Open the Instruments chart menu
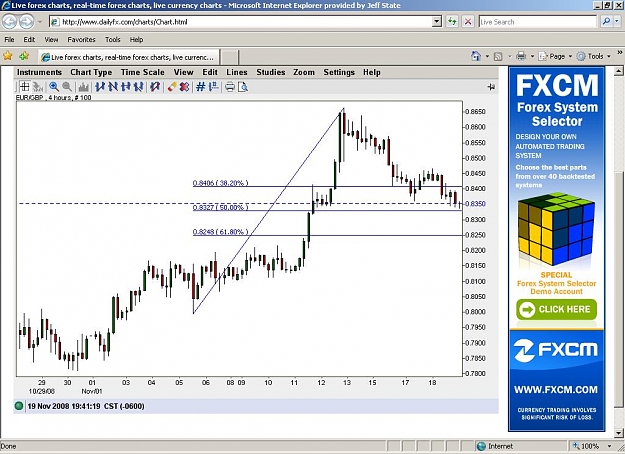The height and width of the screenshot is (454, 625). (x=39, y=72)
